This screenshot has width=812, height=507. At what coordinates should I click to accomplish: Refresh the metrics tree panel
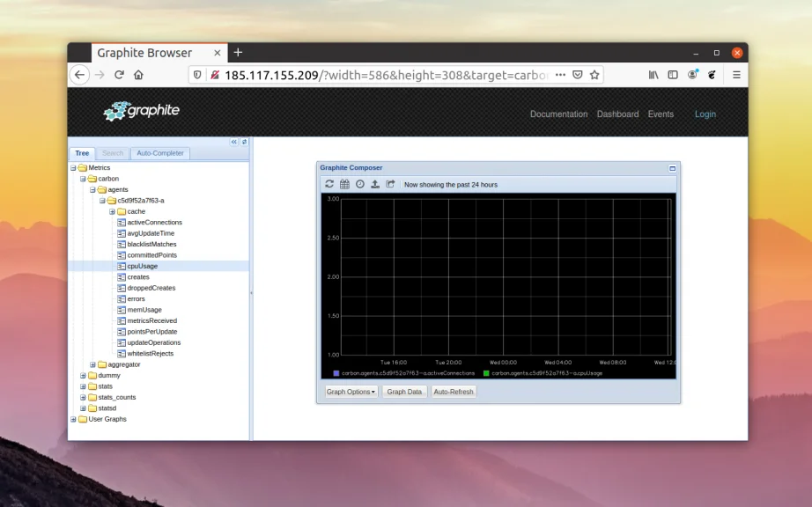pyautogui.click(x=244, y=142)
